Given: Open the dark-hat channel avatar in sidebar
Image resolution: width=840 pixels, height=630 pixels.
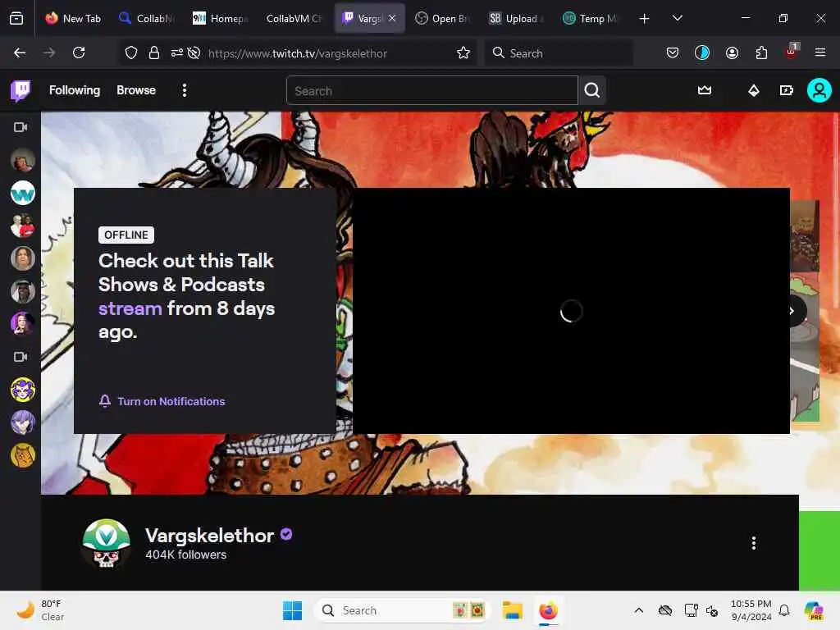Looking at the screenshot, I should (x=22, y=291).
